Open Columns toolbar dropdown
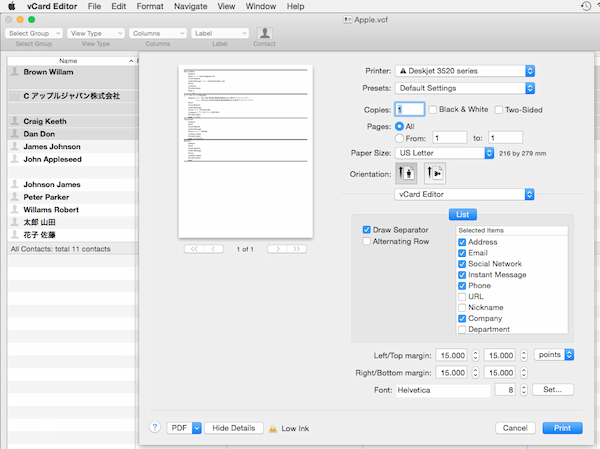This screenshot has height=449, width=600. point(158,33)
